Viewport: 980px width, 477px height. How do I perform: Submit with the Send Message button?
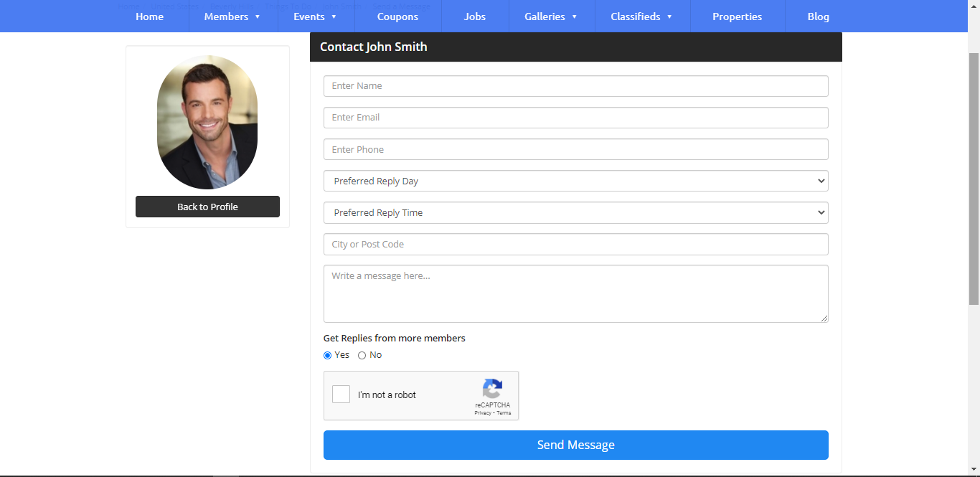pyautogui.click(x=576, y=445)
